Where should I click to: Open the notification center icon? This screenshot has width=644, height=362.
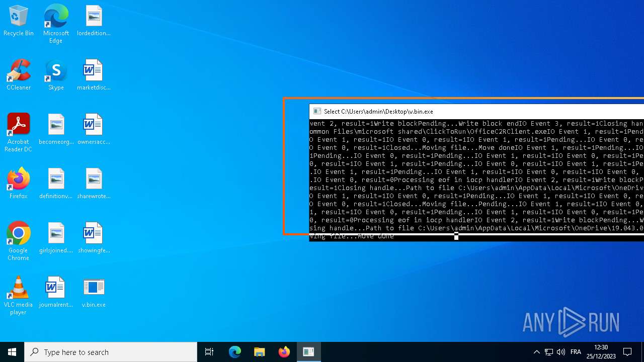627,352
